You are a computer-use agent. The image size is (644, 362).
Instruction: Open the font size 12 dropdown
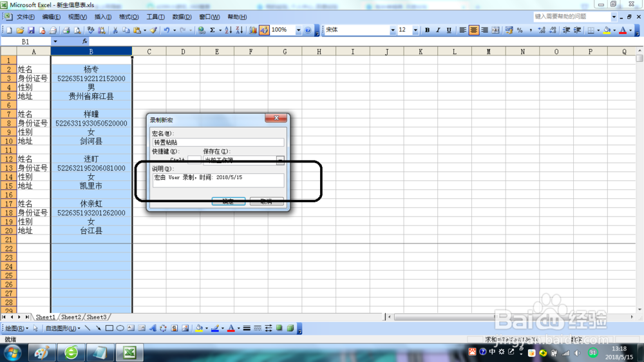coord(415,30)
